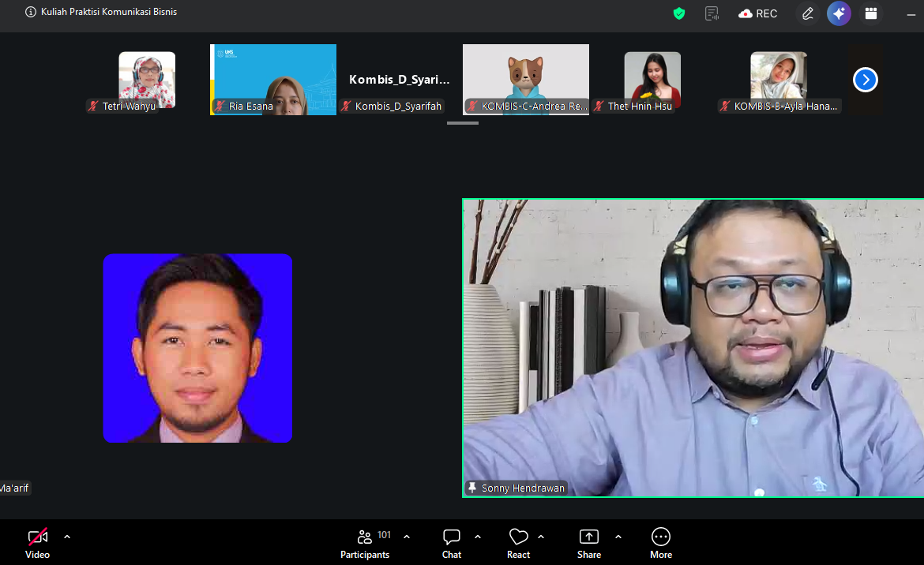This screenshot has height=565, width=924.
Task: Select Ria Esana's video thumbnail
Action: 273,80
